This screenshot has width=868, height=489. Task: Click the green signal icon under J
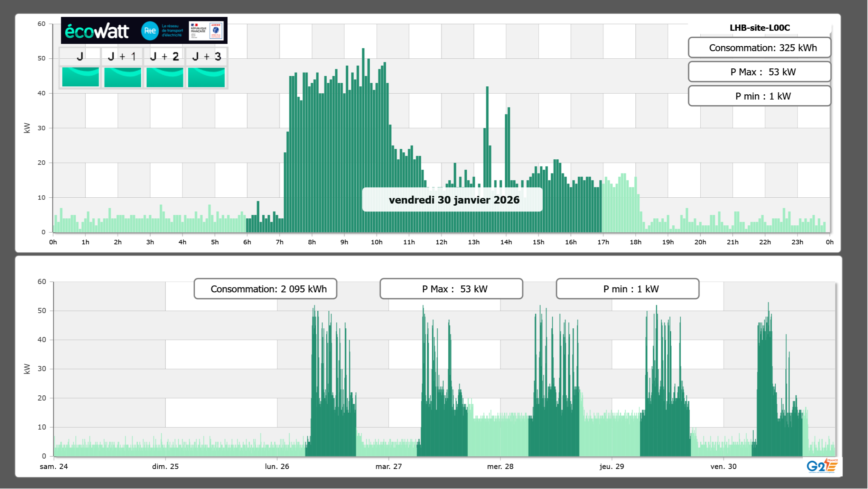[x=80, y=77]
